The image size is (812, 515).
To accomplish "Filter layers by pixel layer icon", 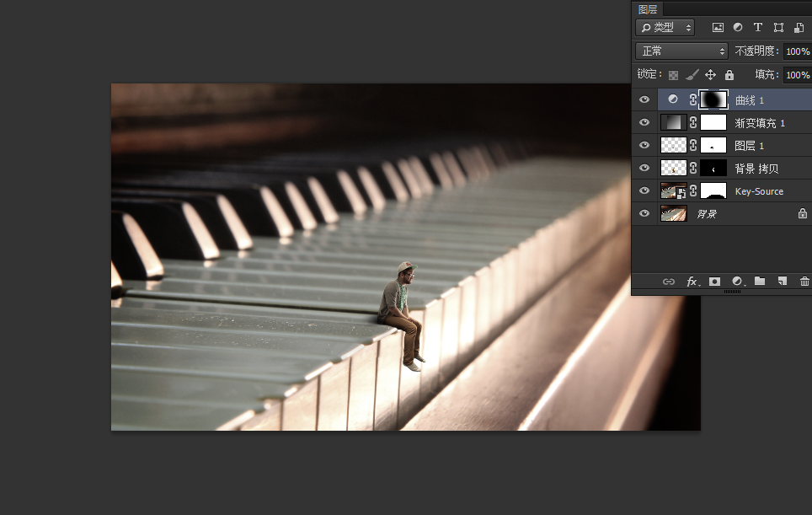I will tap(718, 28).
